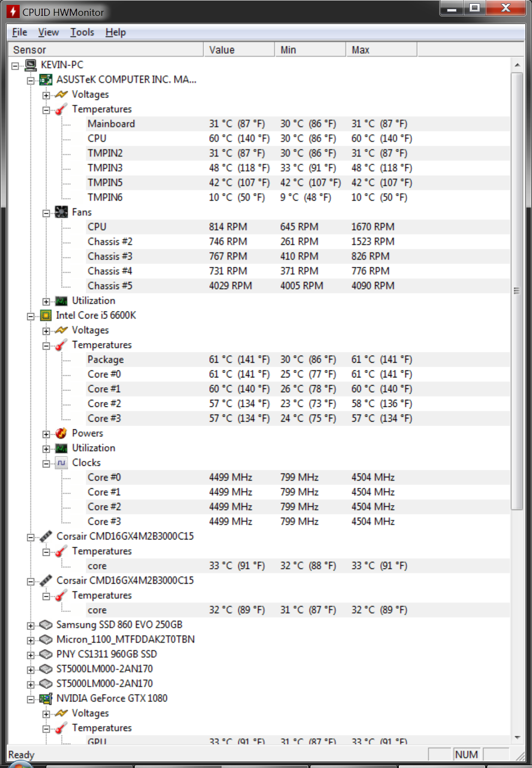Expand the Micron_1100 drive node

coord(31,640)
